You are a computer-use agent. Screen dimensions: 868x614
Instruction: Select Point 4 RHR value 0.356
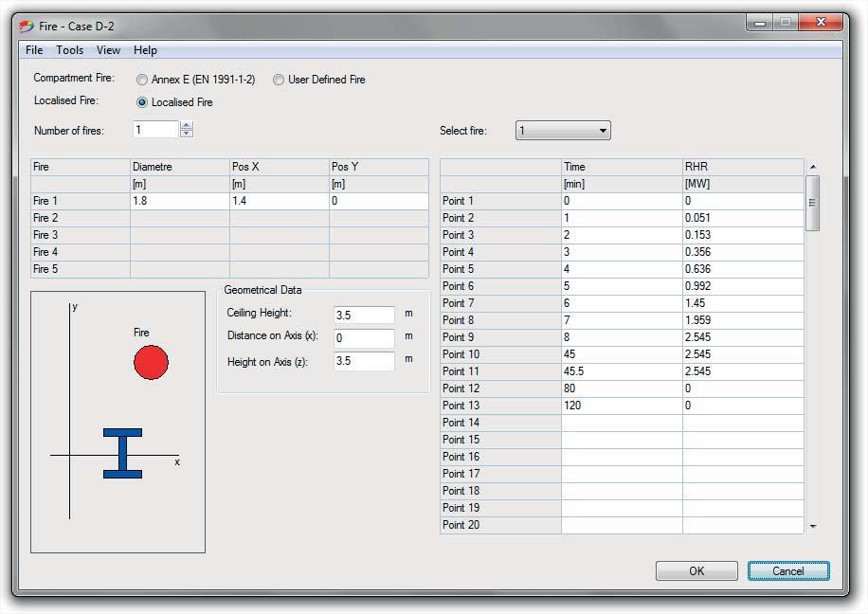coord(743,252)
